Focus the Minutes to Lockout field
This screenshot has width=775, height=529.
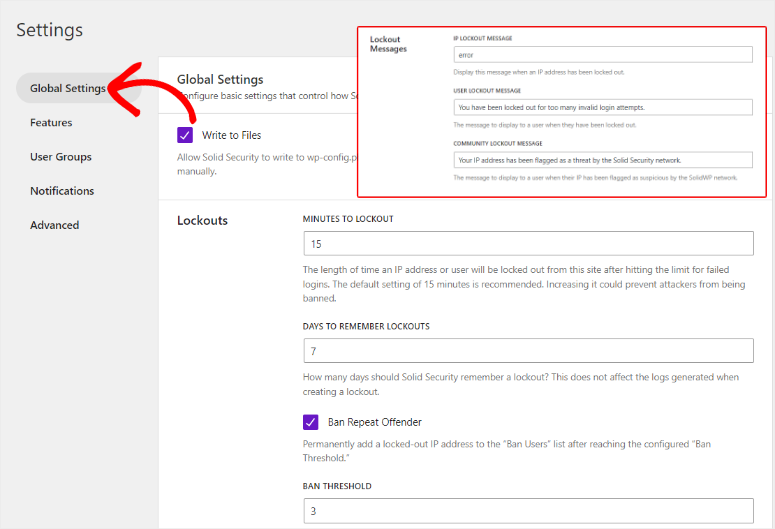tap(528, 244)
